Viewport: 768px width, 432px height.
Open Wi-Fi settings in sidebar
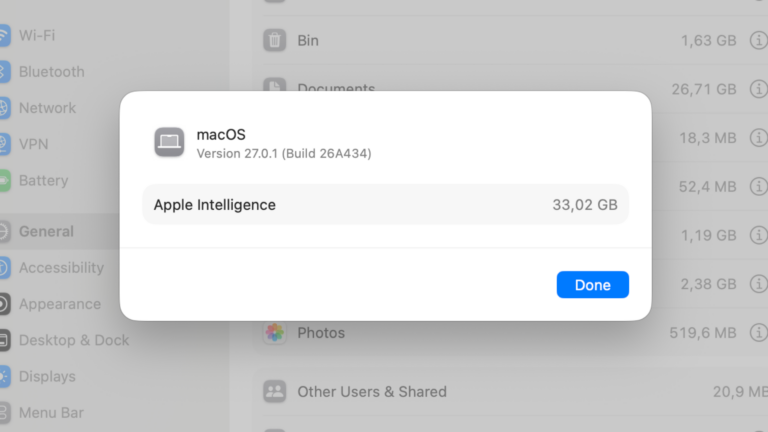(37, 35)
